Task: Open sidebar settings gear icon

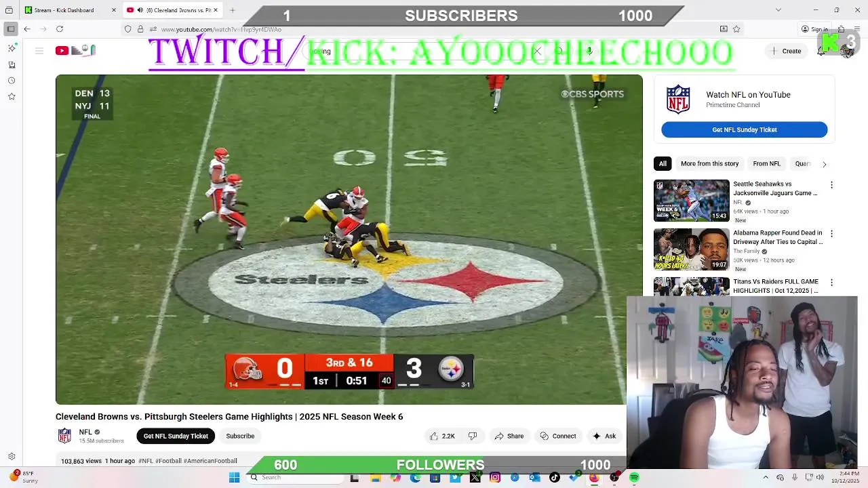Action: (x=12, y=457)
